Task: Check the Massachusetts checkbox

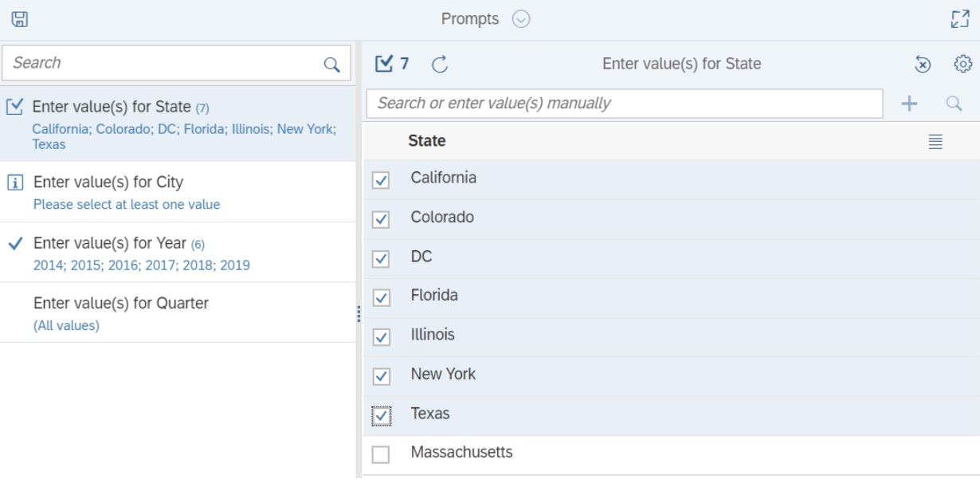Action: [381, 454]
